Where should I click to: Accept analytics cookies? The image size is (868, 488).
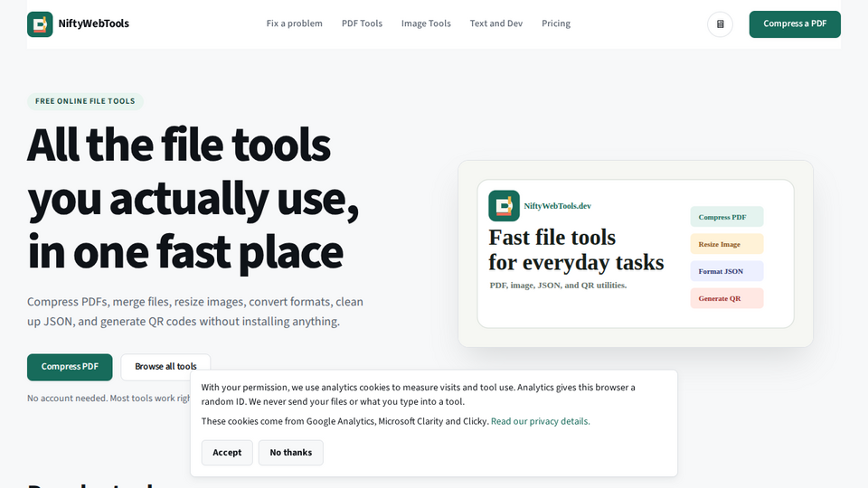[227, 453]
